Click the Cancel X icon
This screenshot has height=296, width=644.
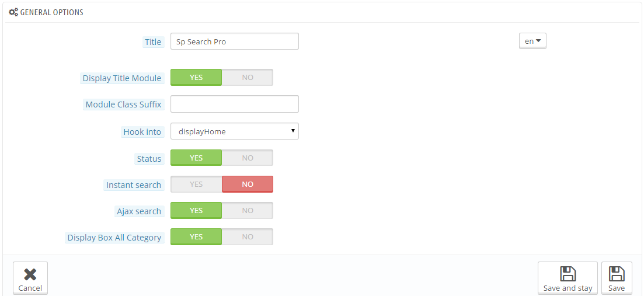pos(30,274)
